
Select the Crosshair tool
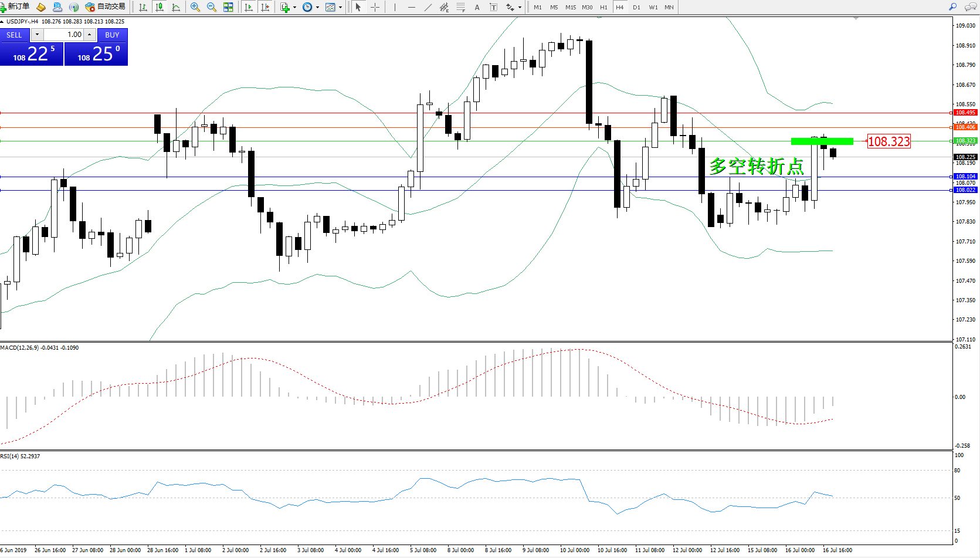point(375,7)
